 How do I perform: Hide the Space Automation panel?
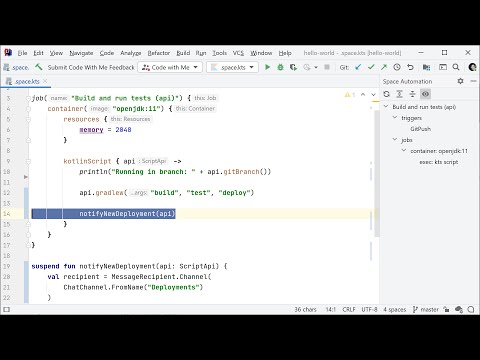(x=473, y=81)
